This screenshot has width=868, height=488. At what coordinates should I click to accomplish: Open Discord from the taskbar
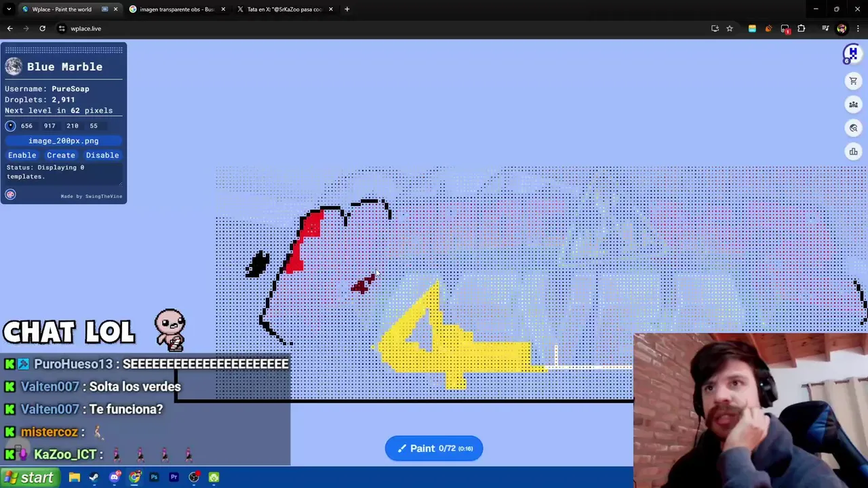pos(114,477)
